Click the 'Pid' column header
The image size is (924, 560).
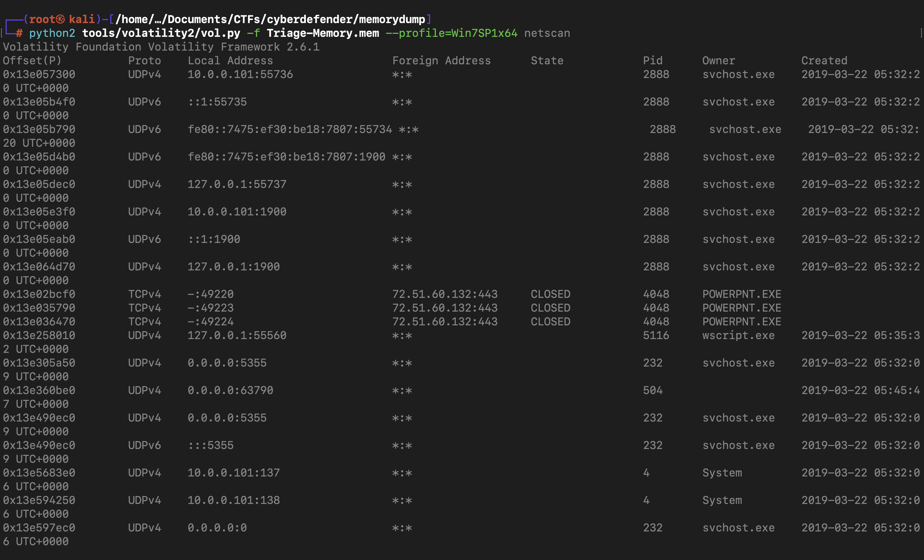(653, 61)
